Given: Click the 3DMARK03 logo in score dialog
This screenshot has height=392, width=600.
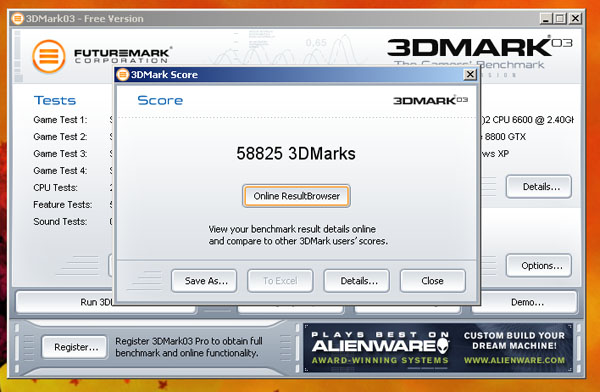Looking at the screenshot, I should [x=430, y=100].
